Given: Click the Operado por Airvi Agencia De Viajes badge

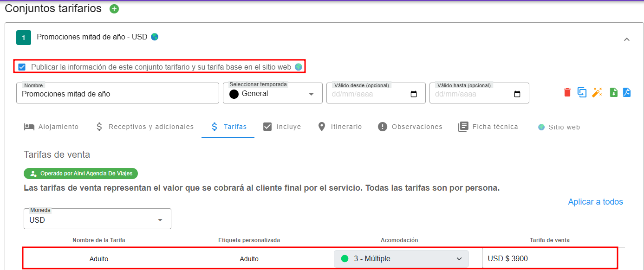Looking at the screenshot, I should (81, 174).
